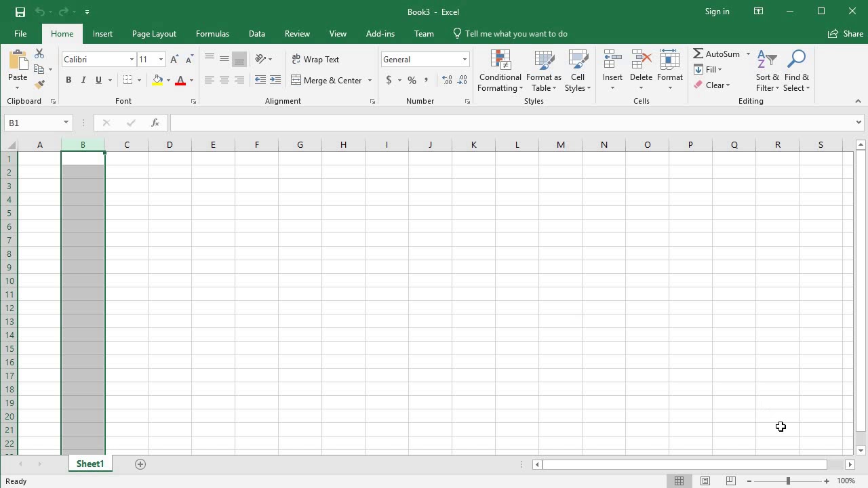Toggle Bold formatting
Screen dimensions: 868x488
pos(68,80)
